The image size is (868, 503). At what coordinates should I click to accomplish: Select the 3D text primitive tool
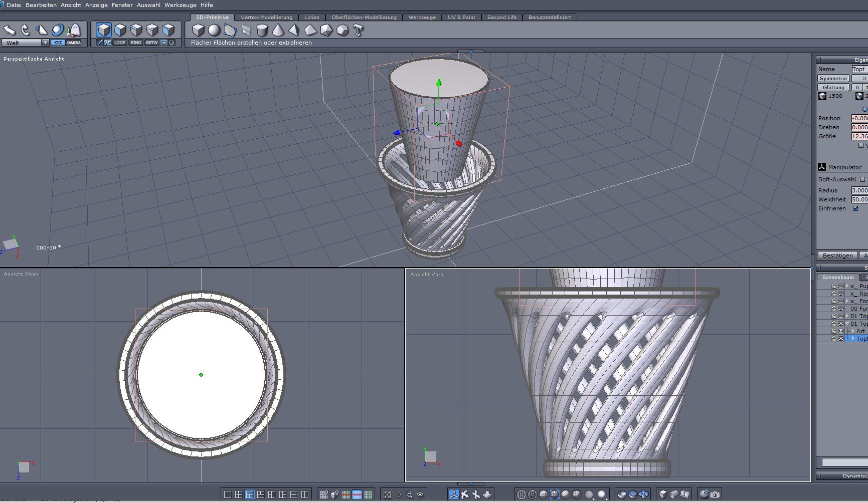(358, 31)
